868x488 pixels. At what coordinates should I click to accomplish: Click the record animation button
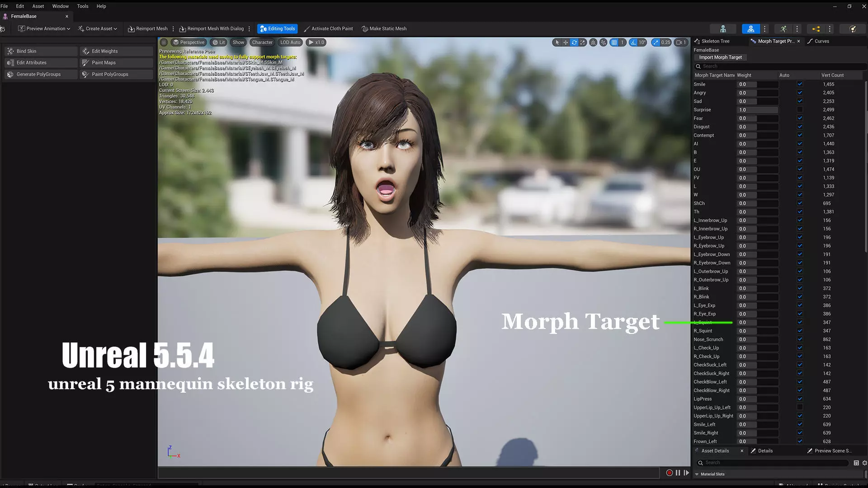[670, 473]
